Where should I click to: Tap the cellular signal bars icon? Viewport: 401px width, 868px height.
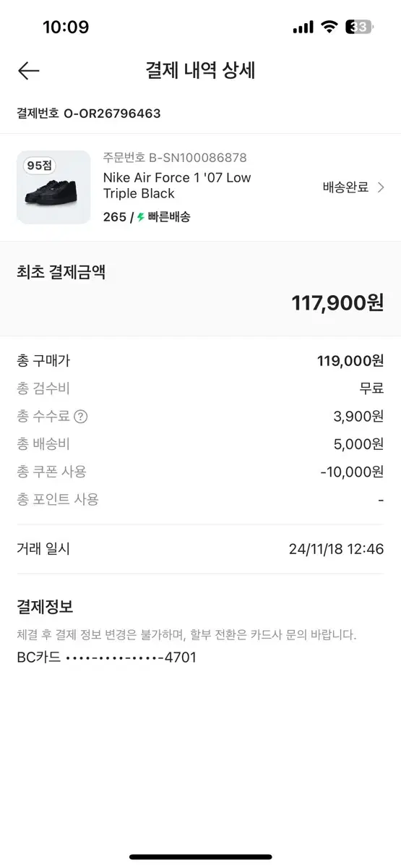pos(303,27)
